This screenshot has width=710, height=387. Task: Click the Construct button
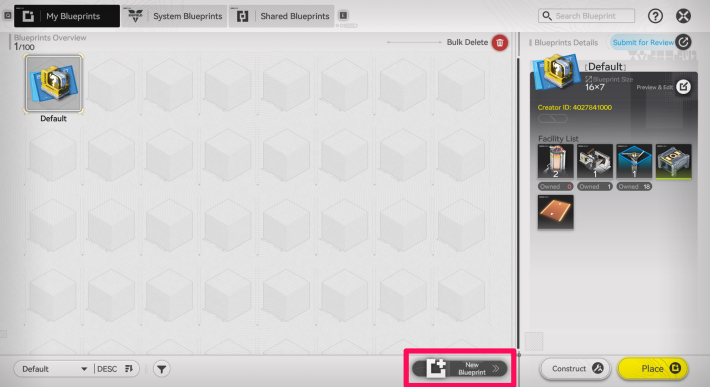[576, 368]
